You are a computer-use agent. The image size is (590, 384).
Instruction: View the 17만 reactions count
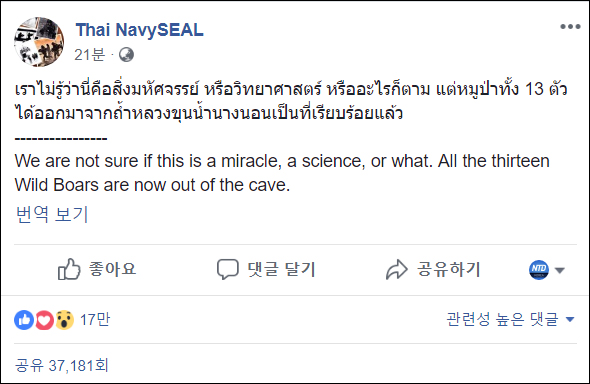(95, 320)
